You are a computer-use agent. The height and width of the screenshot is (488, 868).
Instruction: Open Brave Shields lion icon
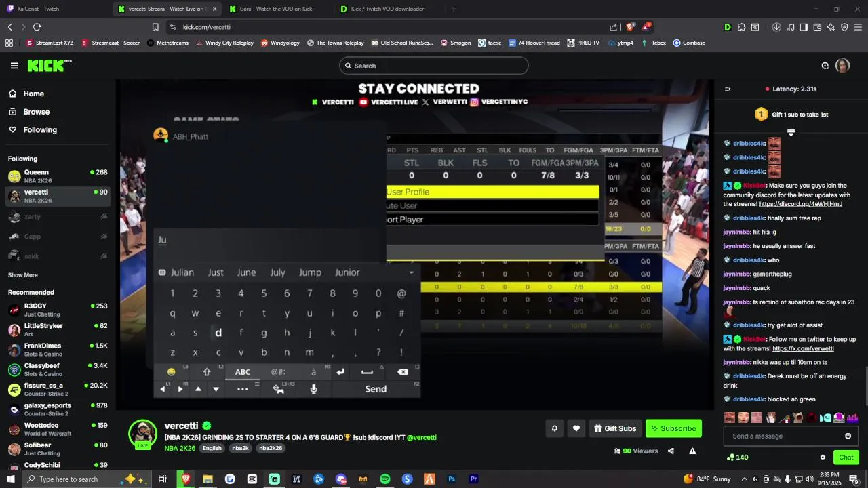[x=630, y=27]
